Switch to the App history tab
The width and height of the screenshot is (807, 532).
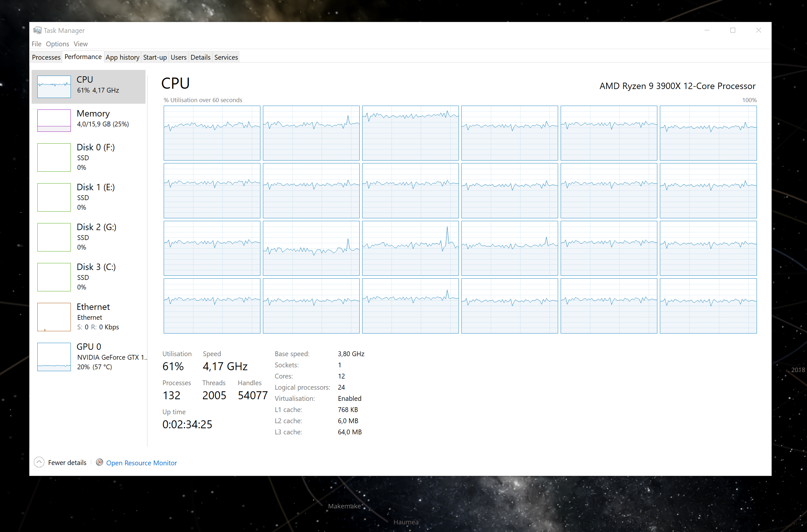[x=123, y=57]
